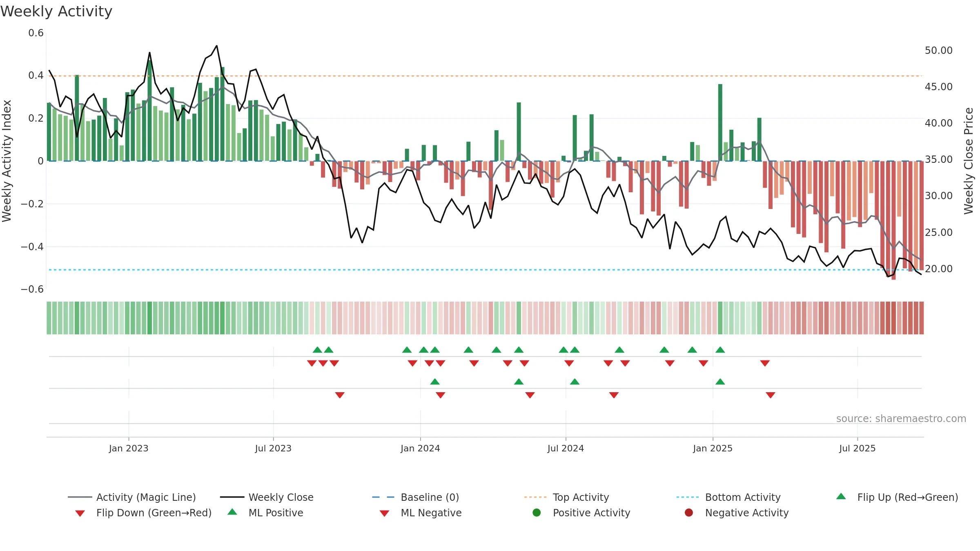Image resolution: width=980 pixels, height=551 pixels.
Task: Click the last Flip Down red triangle, early 2025
Action: pyautogui.click(x=765, y=363)
